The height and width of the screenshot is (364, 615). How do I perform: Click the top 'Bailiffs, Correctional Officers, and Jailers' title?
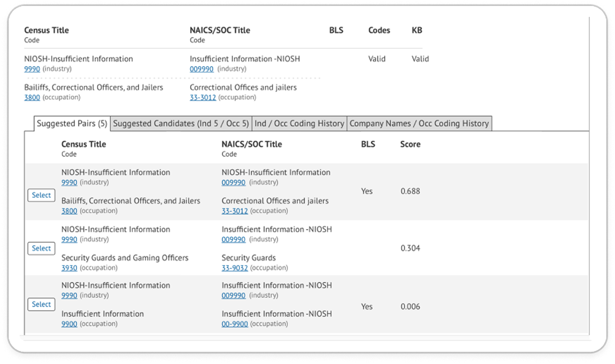(x=93, y=88)
